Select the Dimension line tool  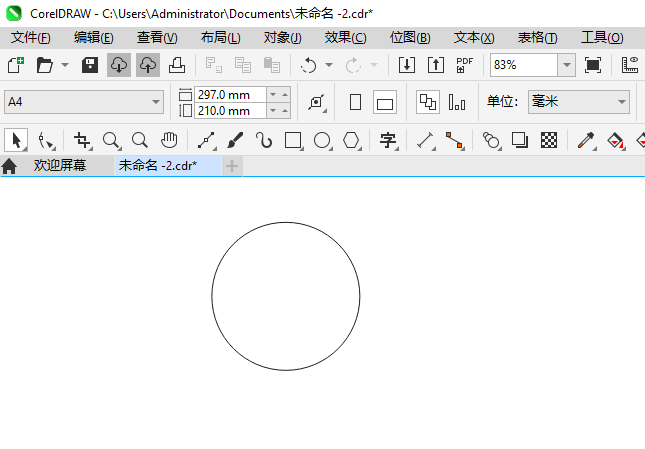(x=426, y=141)
